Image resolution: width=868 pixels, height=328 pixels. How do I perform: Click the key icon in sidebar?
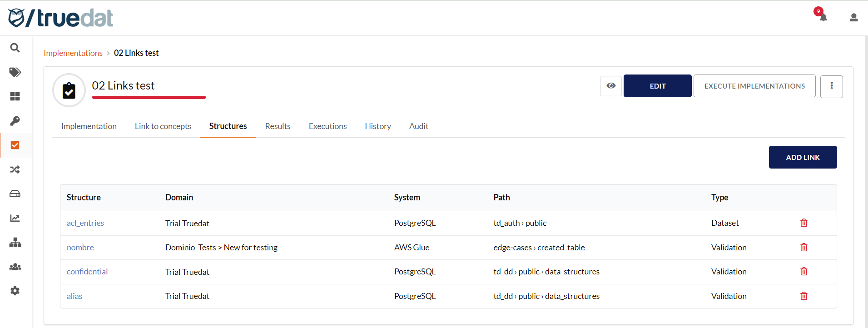15,121
